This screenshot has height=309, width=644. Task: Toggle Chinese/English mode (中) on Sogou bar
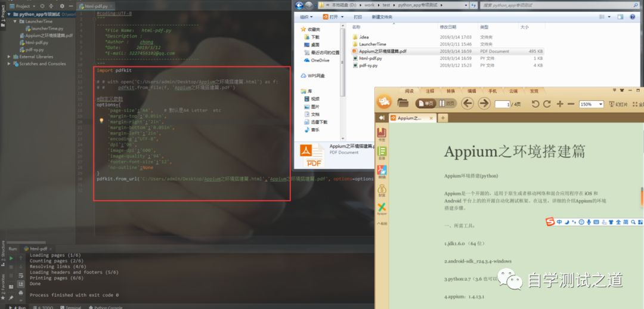(559, 223)
